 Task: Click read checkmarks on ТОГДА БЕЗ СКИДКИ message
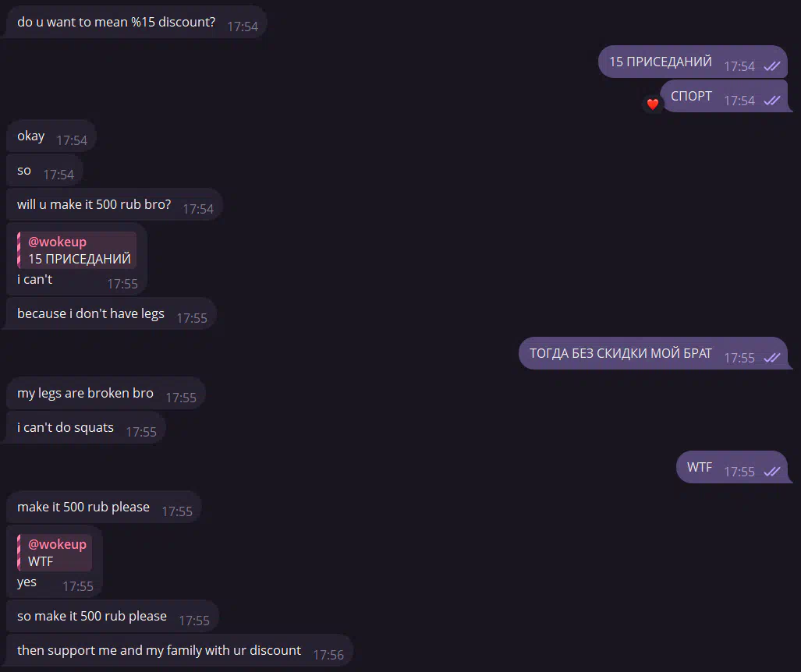click(772, 358)
